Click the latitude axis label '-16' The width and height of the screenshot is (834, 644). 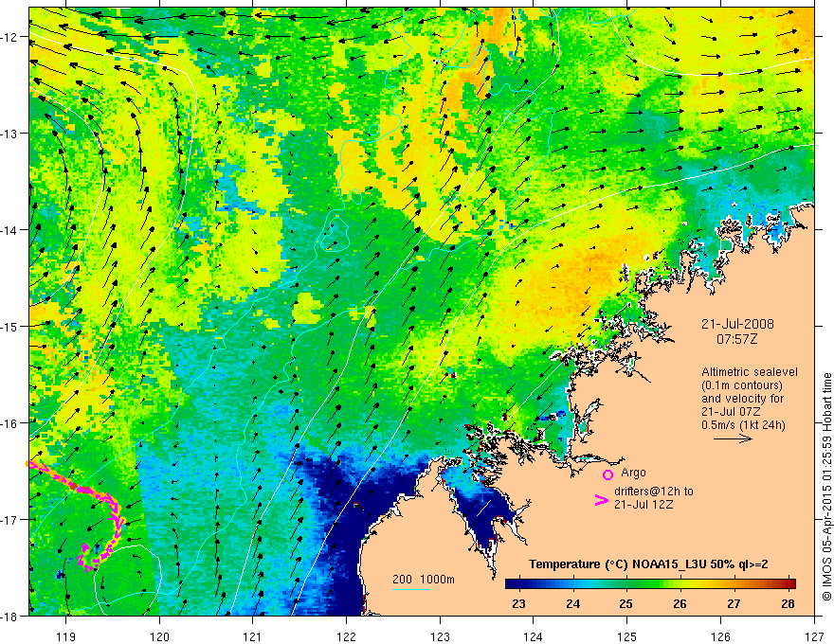[10, 423]
